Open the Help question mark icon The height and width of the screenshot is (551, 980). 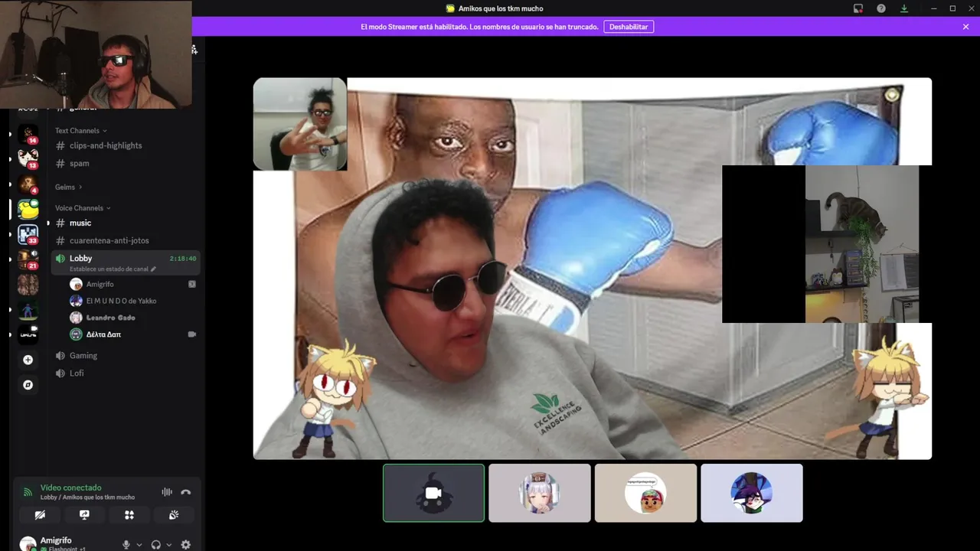(x=881, y=8)
